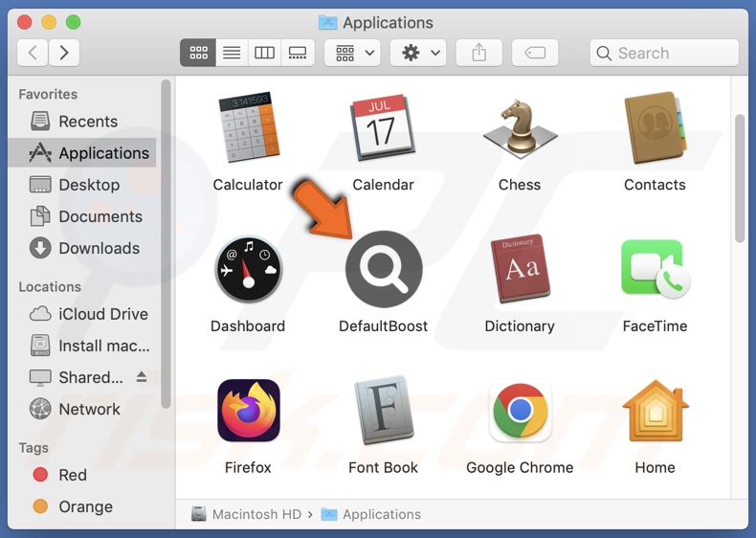Select the Orange tag
Viewport: 756px width, 538px height.
82,506
